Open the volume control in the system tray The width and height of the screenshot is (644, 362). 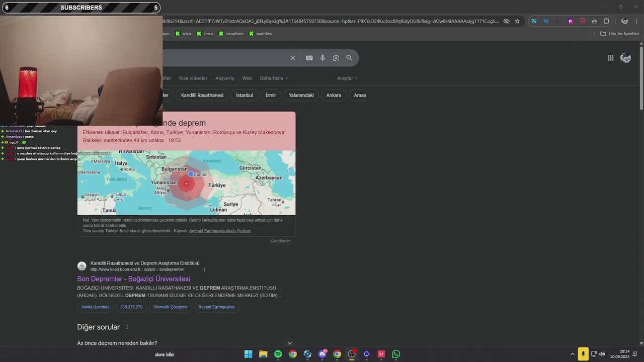pyautogui.click(x=602, y=354)
